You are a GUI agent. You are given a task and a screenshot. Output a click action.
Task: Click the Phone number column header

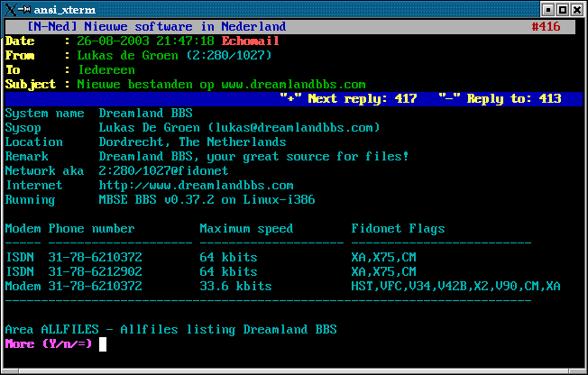91,229
